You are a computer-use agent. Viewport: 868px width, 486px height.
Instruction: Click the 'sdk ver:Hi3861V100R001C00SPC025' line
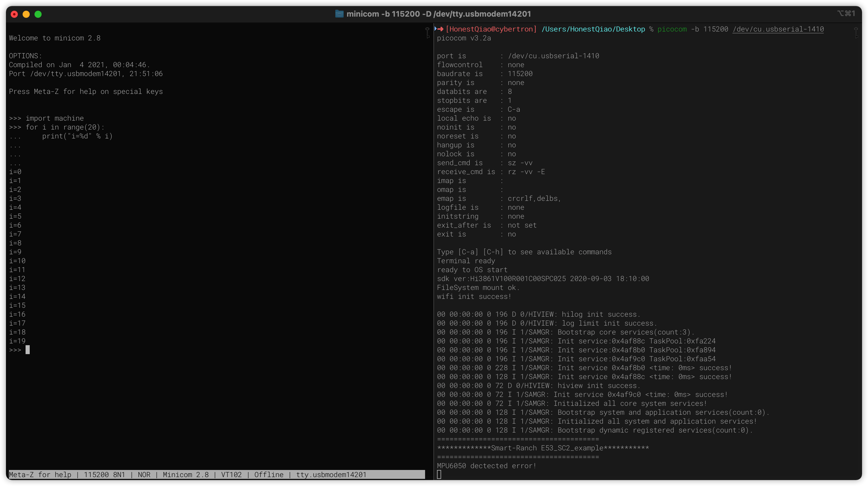click(x=543, y=279)
